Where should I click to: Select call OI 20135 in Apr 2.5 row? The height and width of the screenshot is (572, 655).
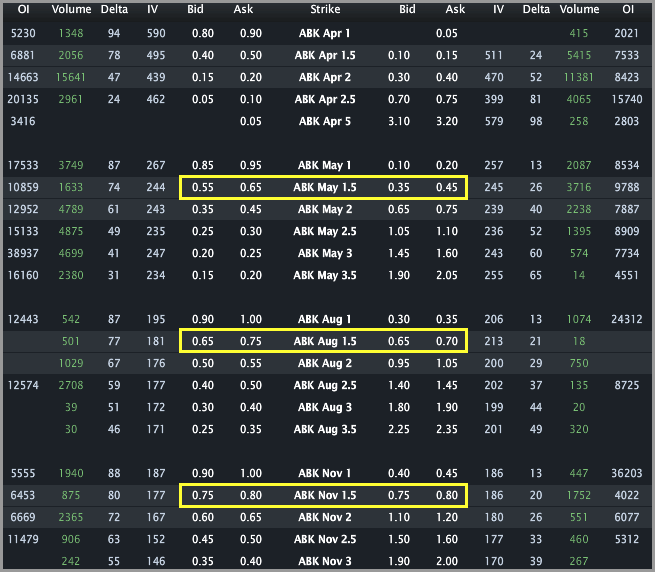[x=23, y=99]
